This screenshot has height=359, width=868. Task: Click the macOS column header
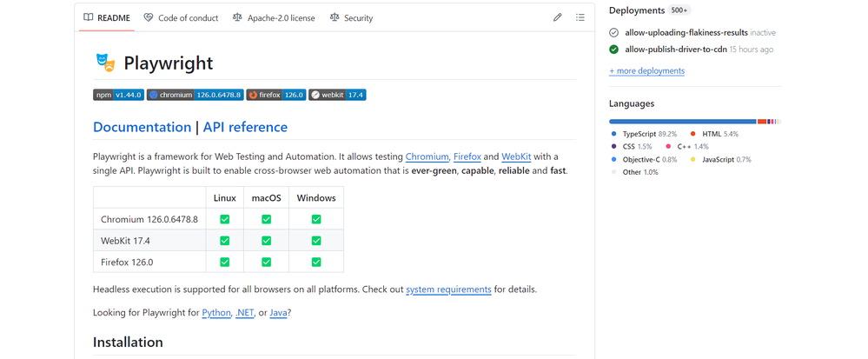(266, 198)
